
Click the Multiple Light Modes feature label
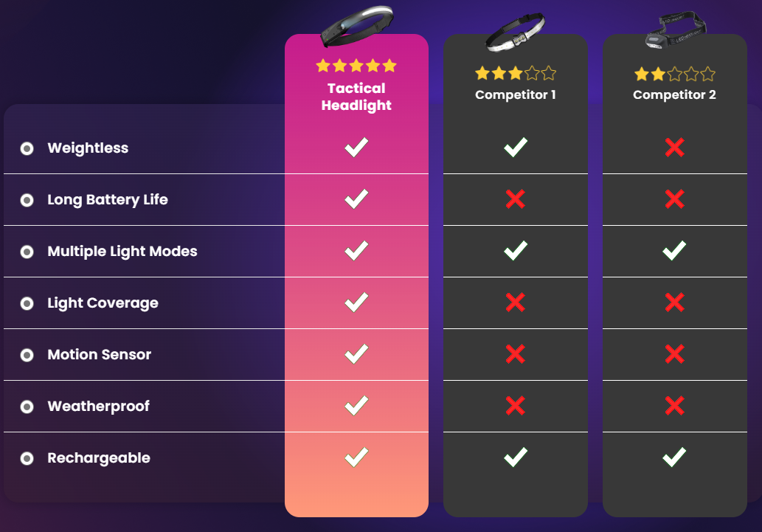click(122, 252)
